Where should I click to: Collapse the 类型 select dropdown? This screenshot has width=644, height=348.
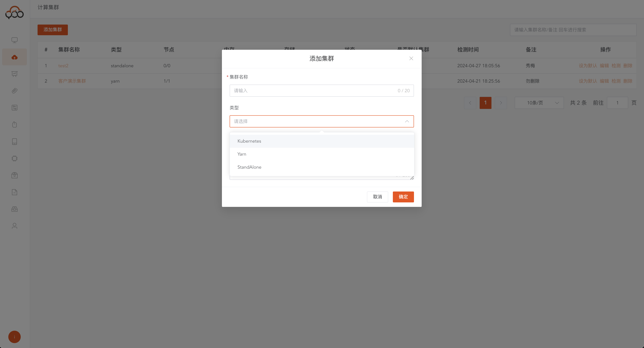coord(407,121)
